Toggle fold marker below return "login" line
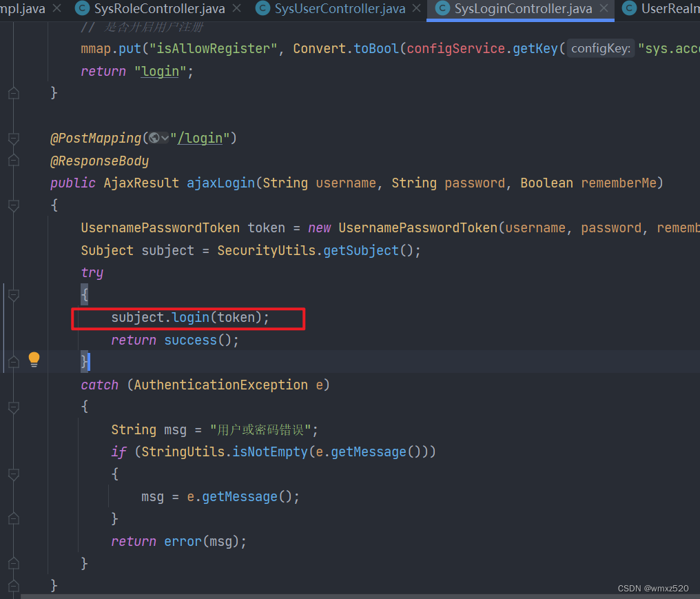Image resolution: width=700 pixels, height=599 pixels. tap(14, 93)
